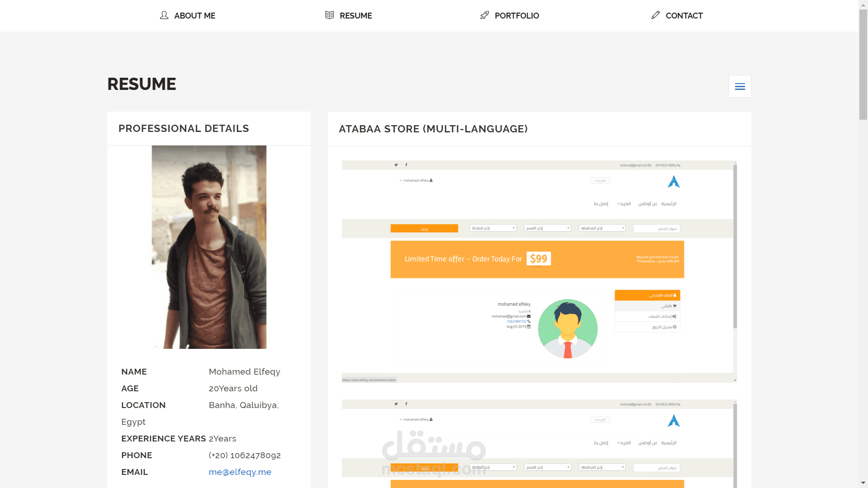Viewport: 868px width, 488px height.
Task: Open the language selector in first store screenshot
Action: pos(600,181)
